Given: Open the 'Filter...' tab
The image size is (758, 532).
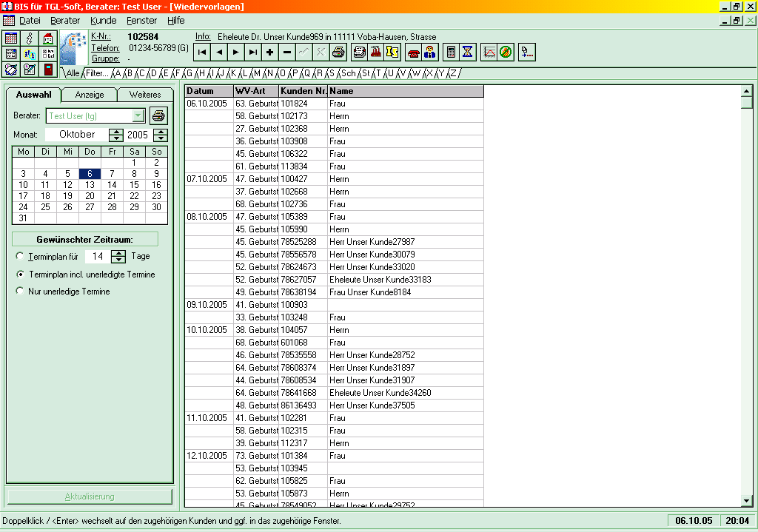Looking at the screenshot, I should pos(97,73).
